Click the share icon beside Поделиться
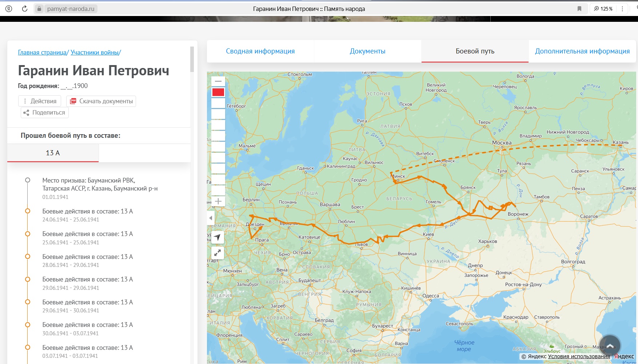 click(x=26, y=113)
